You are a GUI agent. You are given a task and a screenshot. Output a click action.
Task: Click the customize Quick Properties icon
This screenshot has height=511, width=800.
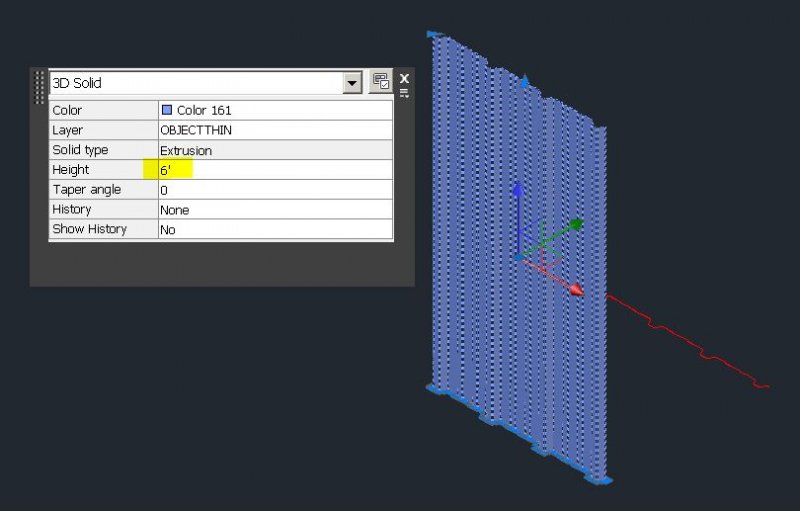point(381,82)
